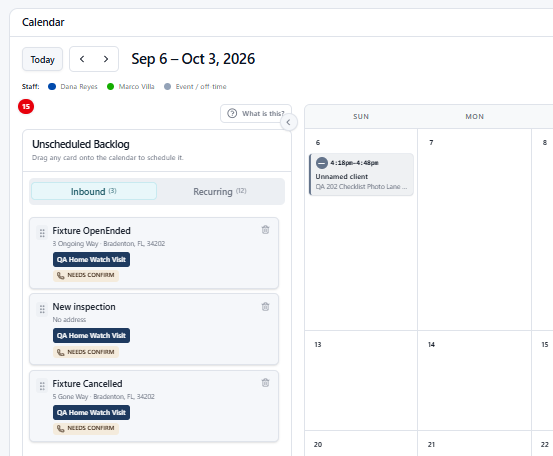Click the Dana Reyes staff label
The width and height of the screenshot is (553, 456).
(79, 86)
